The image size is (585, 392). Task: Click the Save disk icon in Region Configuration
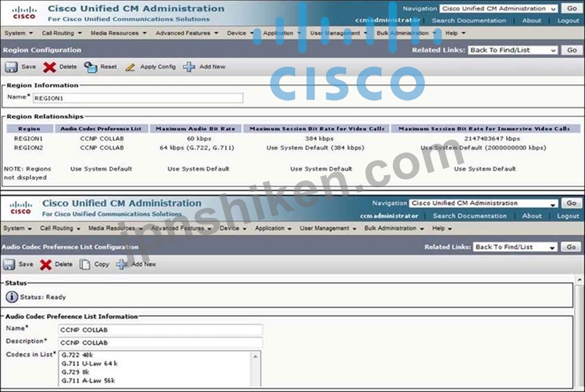tap(11, 67)
